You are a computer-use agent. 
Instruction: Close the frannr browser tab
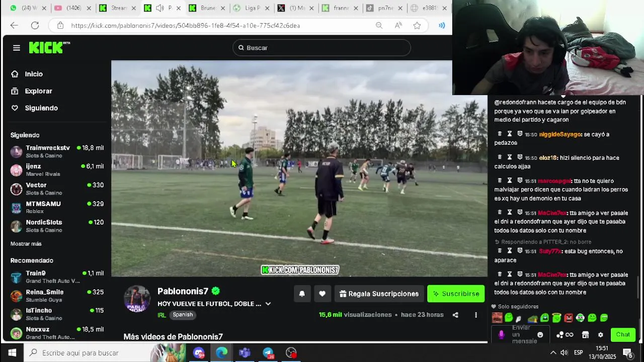pos(356,8)
